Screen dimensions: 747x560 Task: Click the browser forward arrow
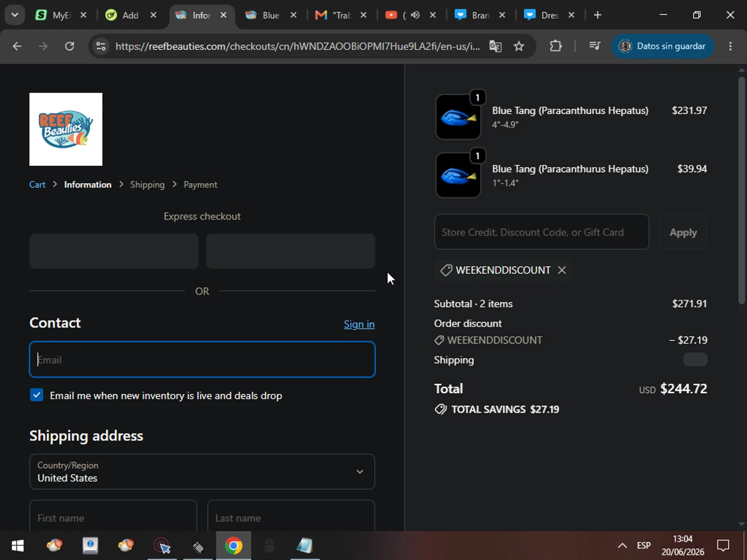[43, 46]
